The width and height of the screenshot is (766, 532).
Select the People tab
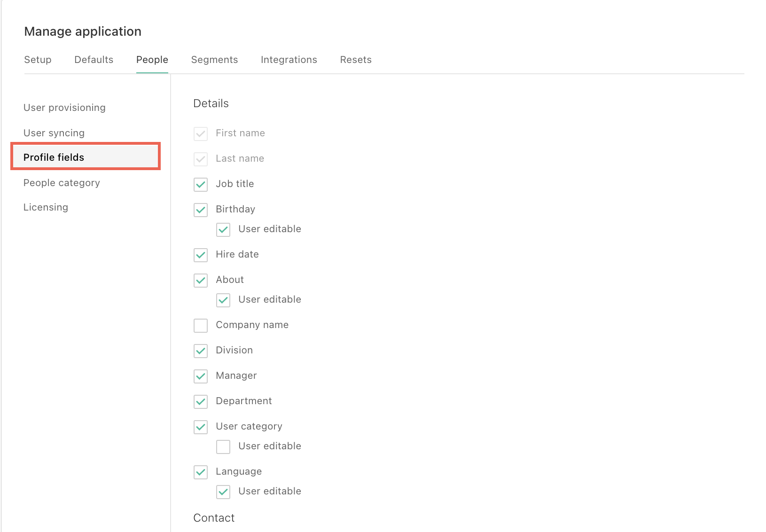152,60
